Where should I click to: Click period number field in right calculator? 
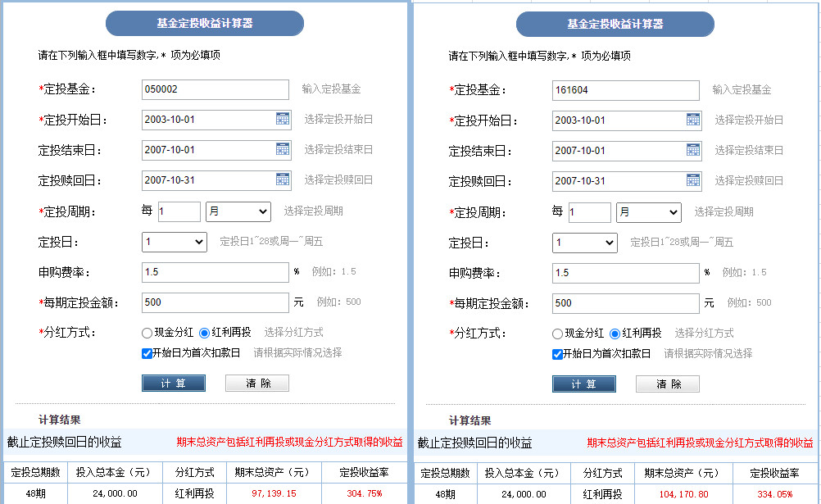(590, 213)
